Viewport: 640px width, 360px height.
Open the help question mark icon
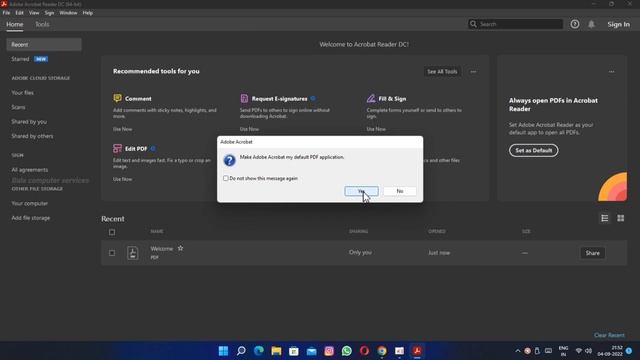575,24
